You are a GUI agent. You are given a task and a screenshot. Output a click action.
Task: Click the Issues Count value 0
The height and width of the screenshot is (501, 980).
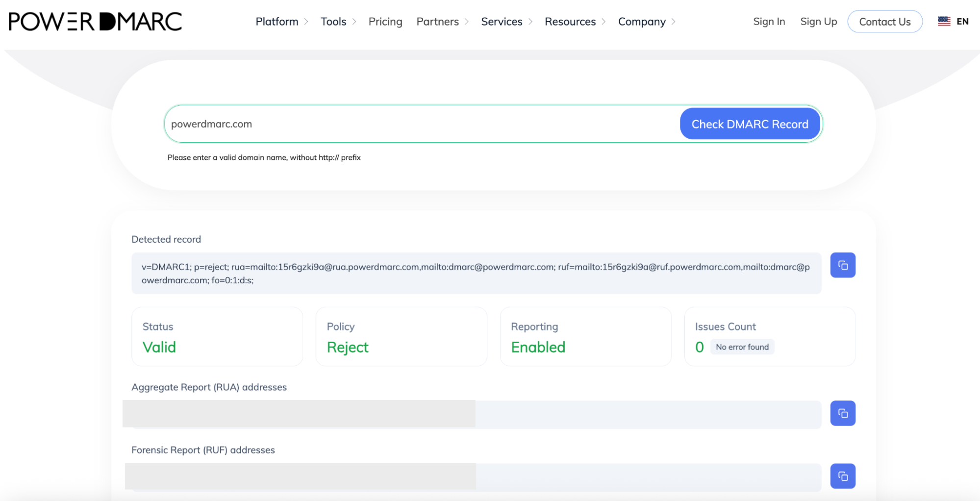(700, 347)
